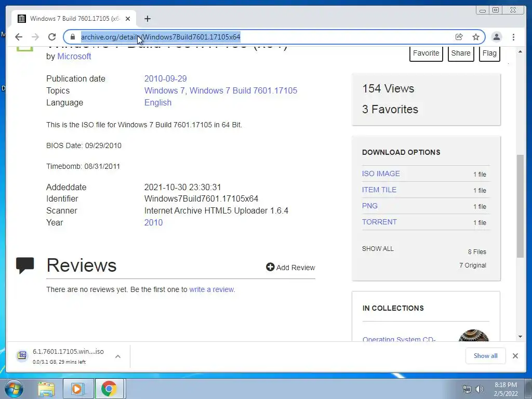Open Windows Explorer from the taskbar
Viewport: 532px width, 399px height.
[46, 389]
